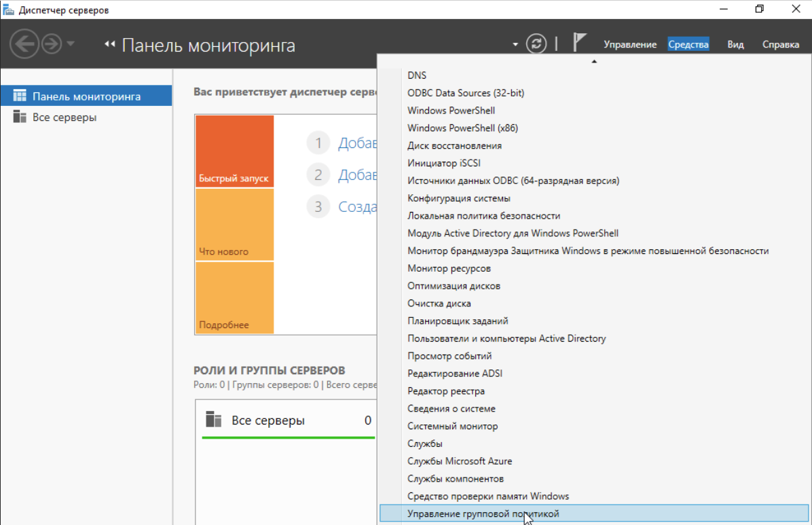
Task: Open the notifications flag icon
Action: point(580,42)
